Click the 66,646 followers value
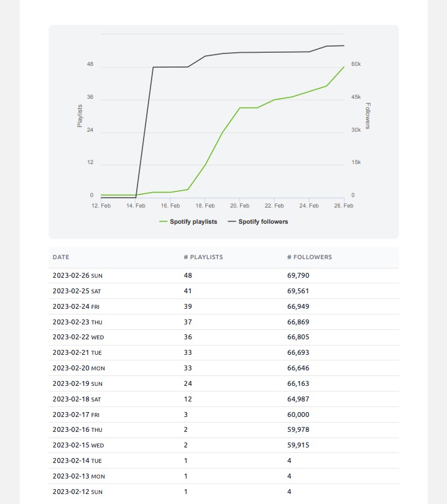This screenshot has height=504, width=447. tap(298, 368)
